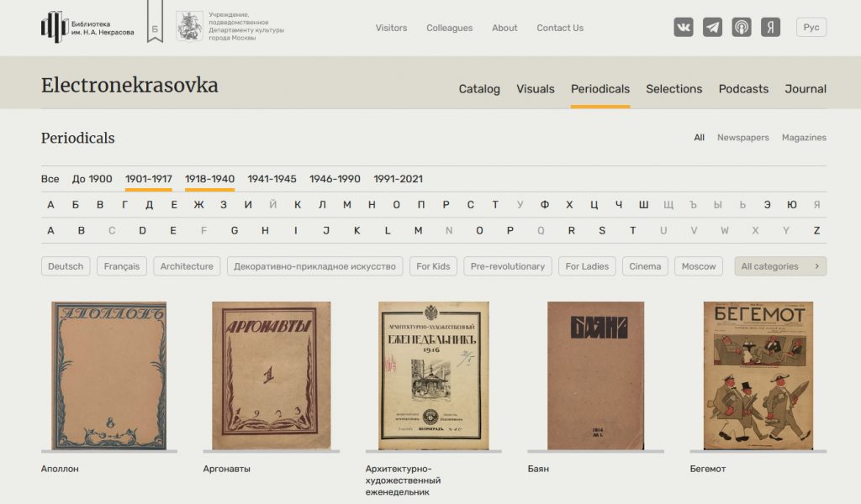This screenshot has height=504, width=861.
Task: Click the podcast icon in header
Action: tap(742, 27)
